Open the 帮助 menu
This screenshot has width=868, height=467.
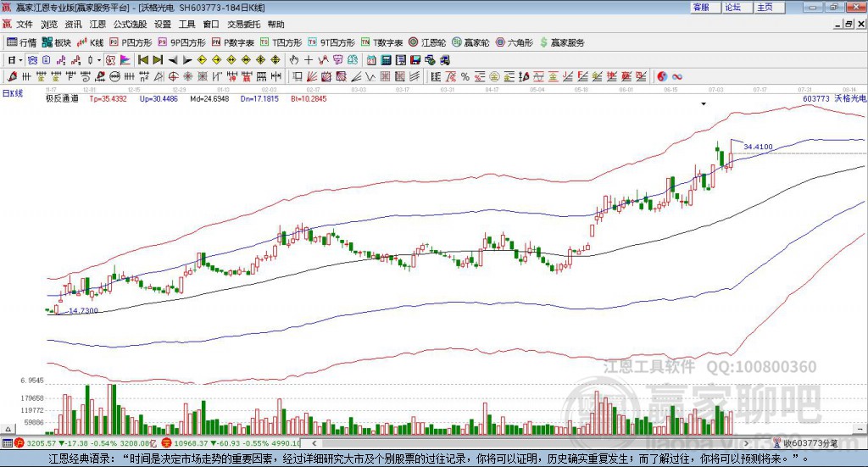point(275,25)
